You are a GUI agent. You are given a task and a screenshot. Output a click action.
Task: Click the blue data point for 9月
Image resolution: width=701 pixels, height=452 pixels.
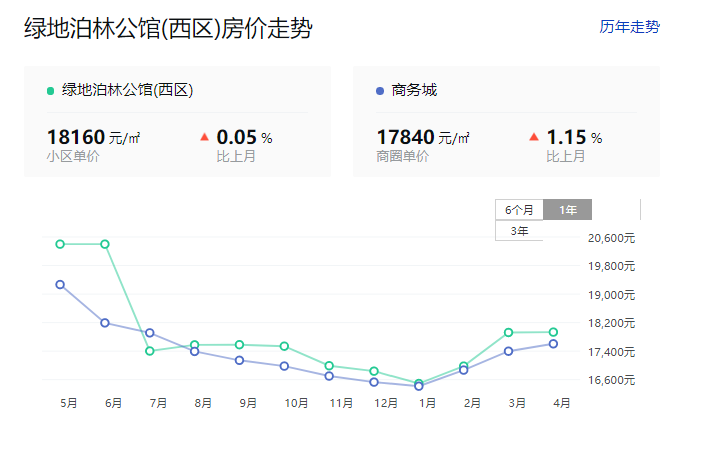tap(240, 360)
